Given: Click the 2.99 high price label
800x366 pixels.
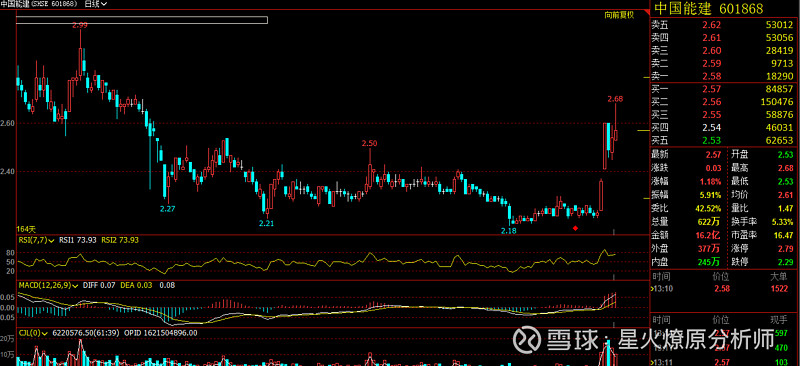Looking at the screenshot, I should tap(80, 25).
